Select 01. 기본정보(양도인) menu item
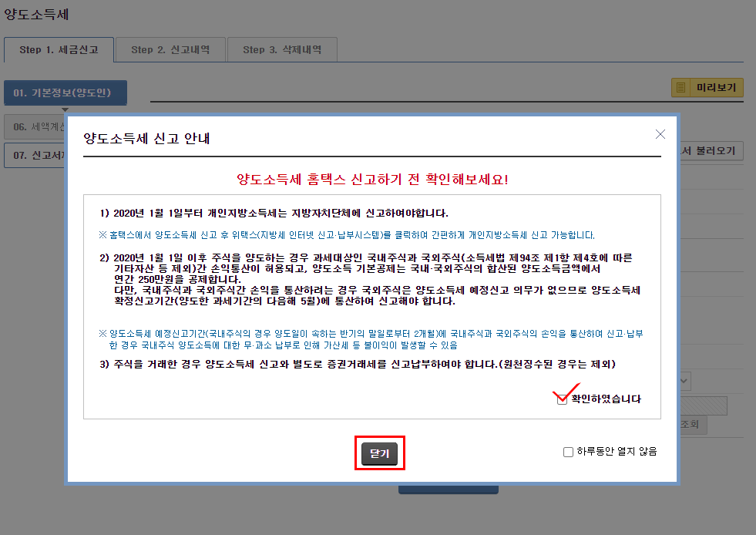This screenshot has width=756, height=535. tap(65, 93)
